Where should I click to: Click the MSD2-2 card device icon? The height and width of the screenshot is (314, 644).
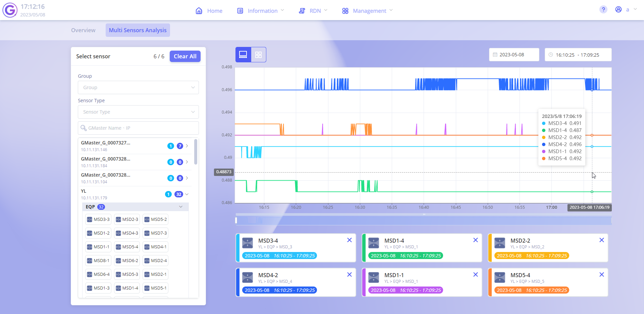coord(500,243)
